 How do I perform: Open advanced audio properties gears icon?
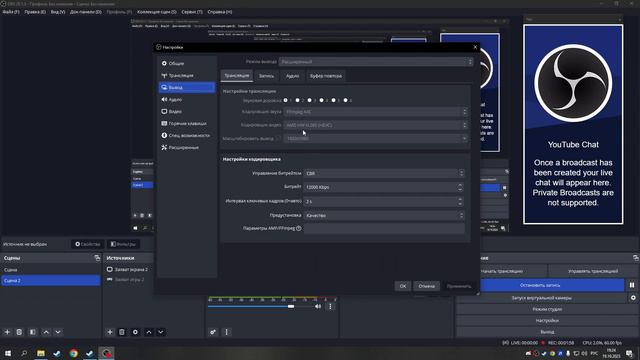tap(213, 332)
